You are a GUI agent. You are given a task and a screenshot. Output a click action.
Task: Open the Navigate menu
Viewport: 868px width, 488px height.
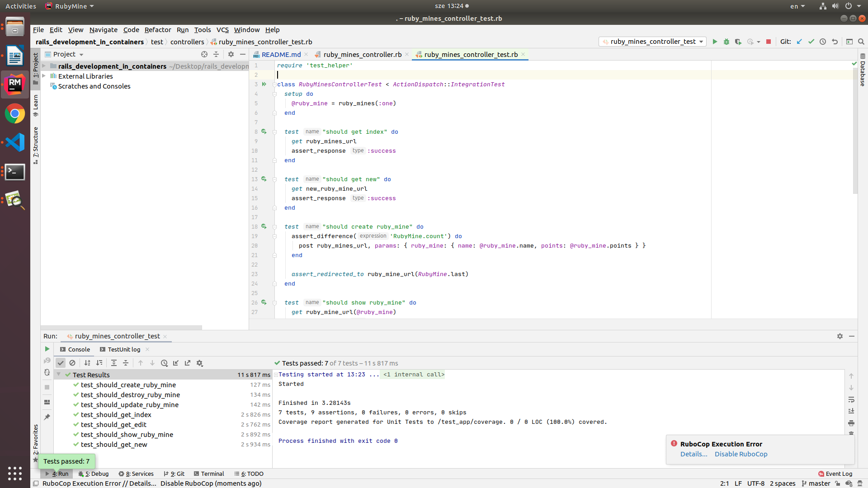103,30
